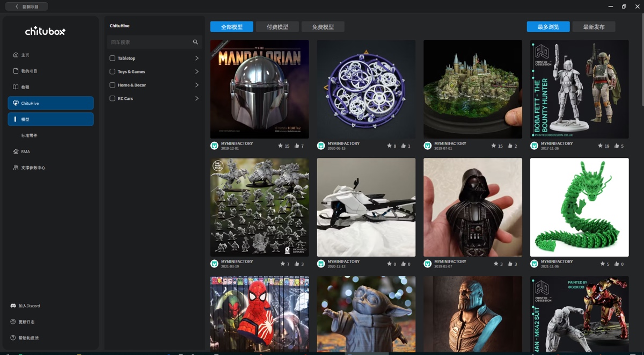Tick the RC Cars checkbox
Screen dimensions: 644x355
[112, 98]
